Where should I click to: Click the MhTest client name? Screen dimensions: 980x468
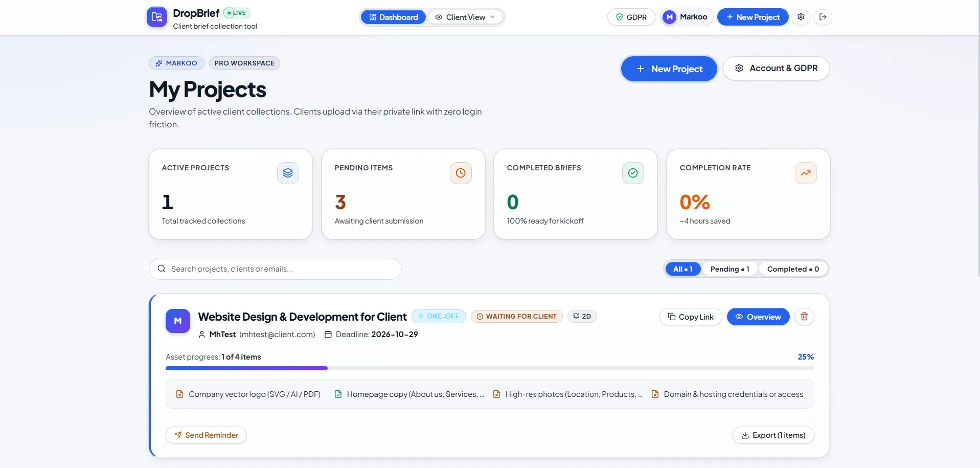point(222,334)
